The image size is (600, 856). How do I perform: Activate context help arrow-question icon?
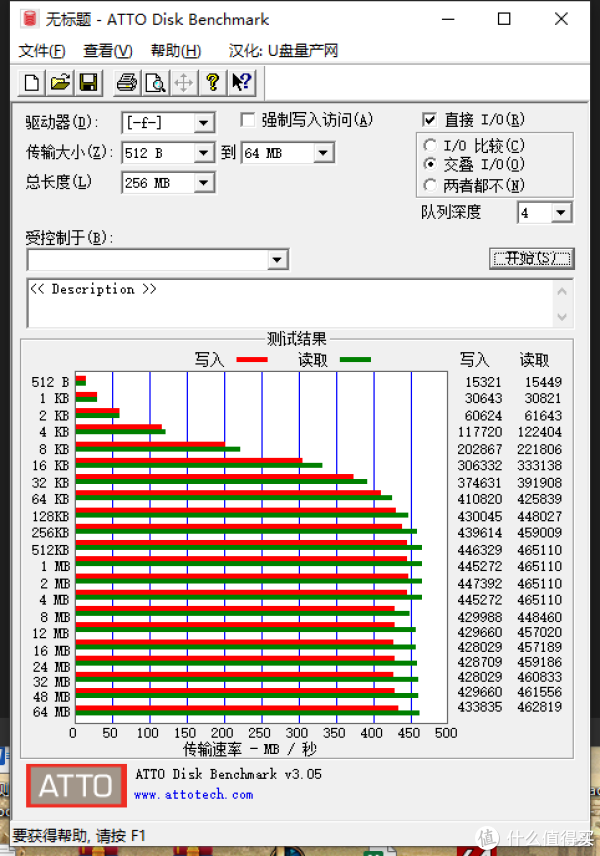pyautogui.click(x=241, y=83)
